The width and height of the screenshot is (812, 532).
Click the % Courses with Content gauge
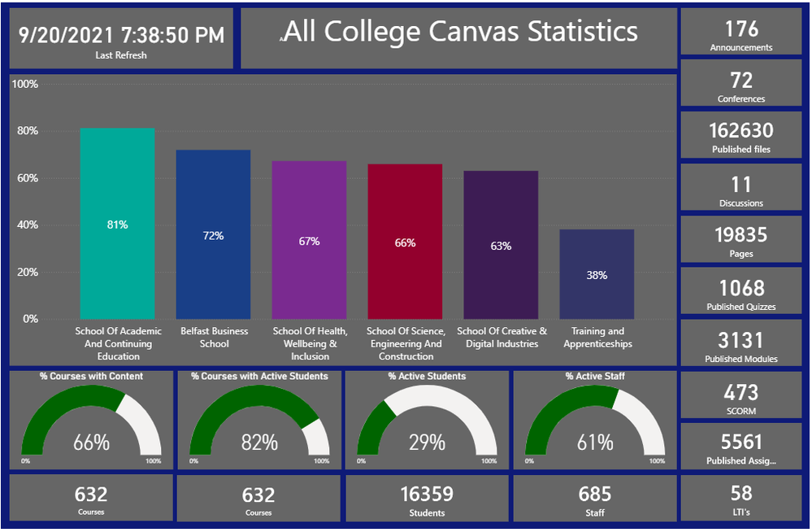[x=91, y=423]
